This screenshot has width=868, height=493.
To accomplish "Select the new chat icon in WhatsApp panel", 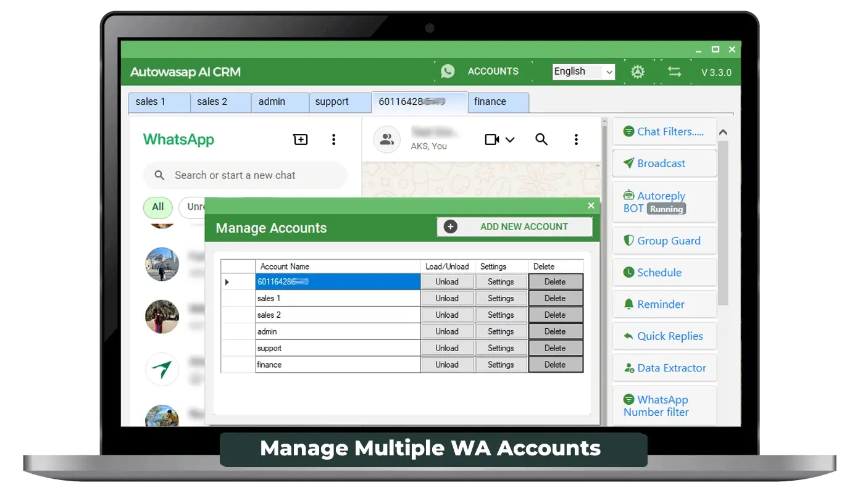I will pos(300,139).
